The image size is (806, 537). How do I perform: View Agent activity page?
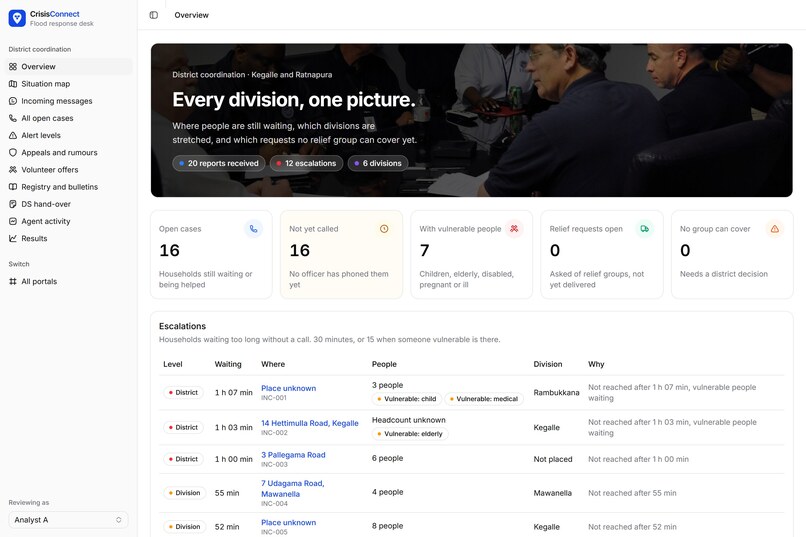68,221
